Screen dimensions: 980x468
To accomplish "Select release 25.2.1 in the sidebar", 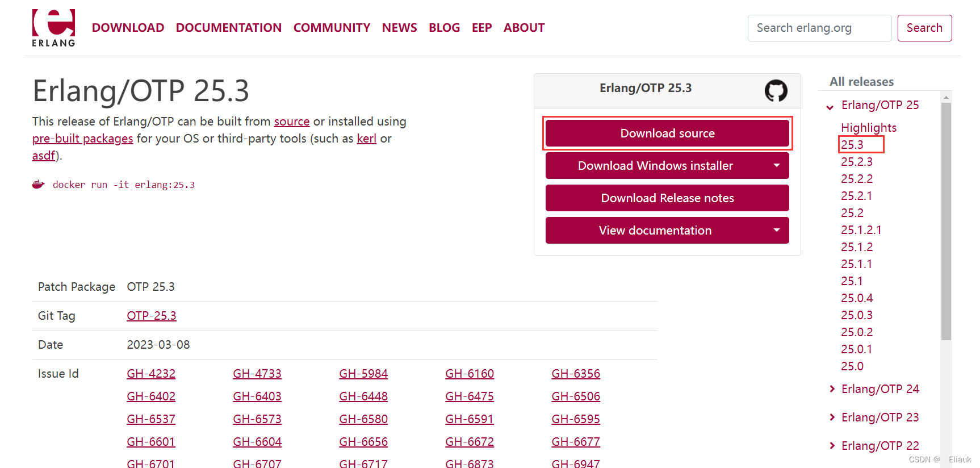I will 856,196.
